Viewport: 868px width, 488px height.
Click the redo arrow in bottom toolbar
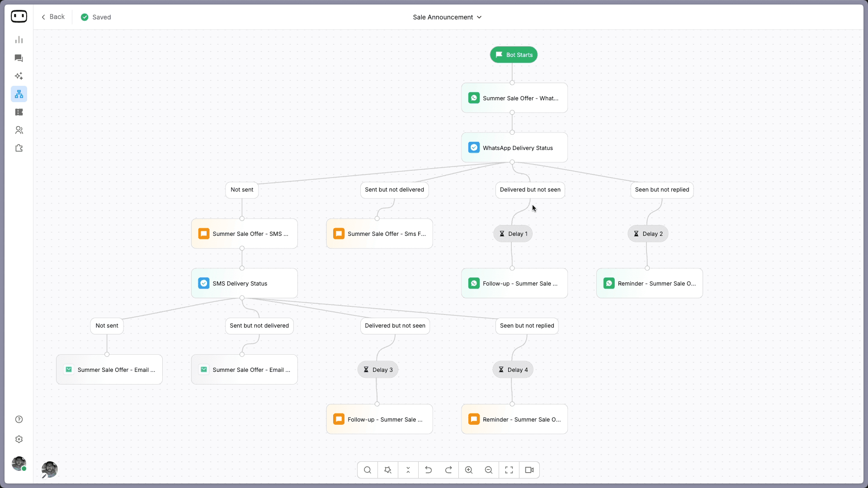pos(448,470)
